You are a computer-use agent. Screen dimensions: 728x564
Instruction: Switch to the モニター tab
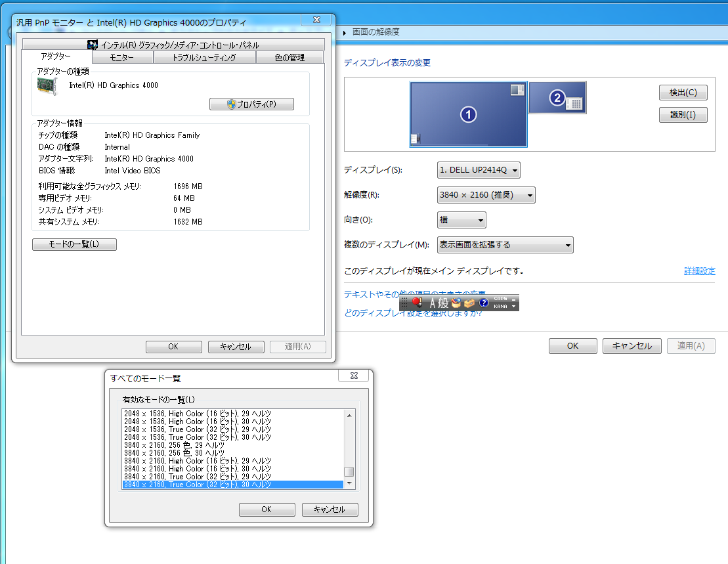tap(122, 58)
